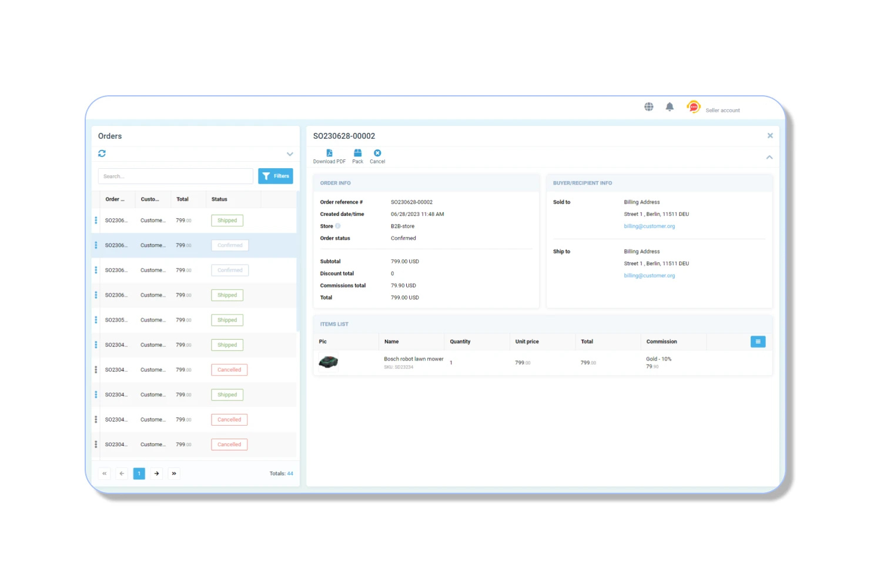Open Ship to billing@customer.org email link
Viewport: 870px width, 588px height.
tap(649, 276)
